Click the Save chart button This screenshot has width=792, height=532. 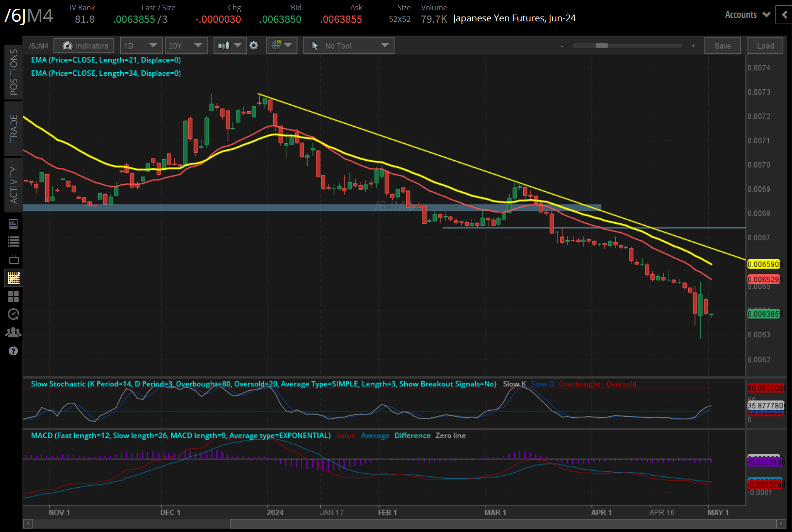[x=722, y=46]
